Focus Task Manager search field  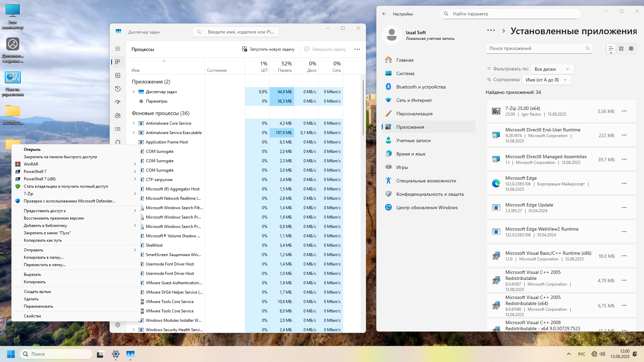[236, 32]
